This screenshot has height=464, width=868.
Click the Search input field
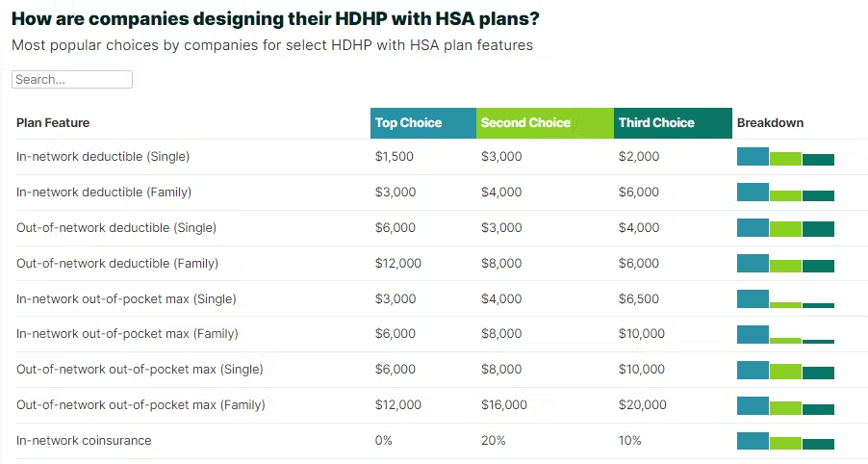point(71,80)
